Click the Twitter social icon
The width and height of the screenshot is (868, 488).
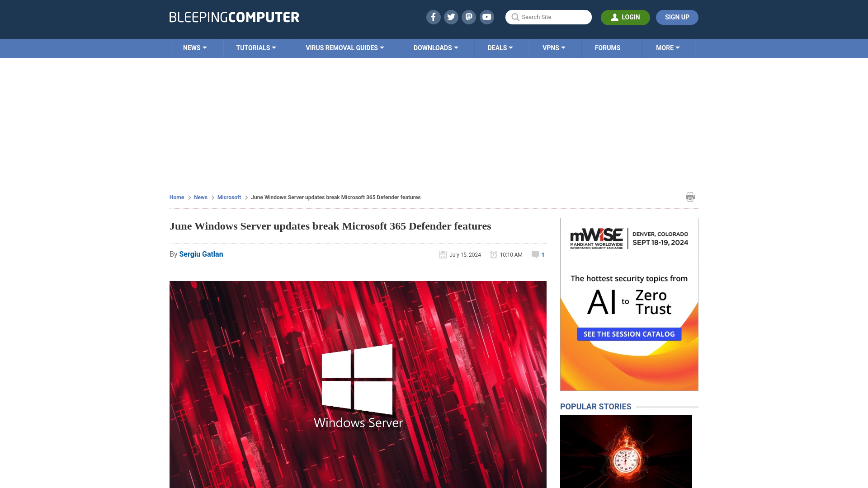pos(451,17)
